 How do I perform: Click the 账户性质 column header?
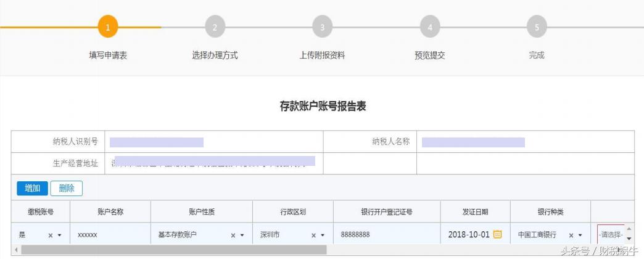point(202,212)
